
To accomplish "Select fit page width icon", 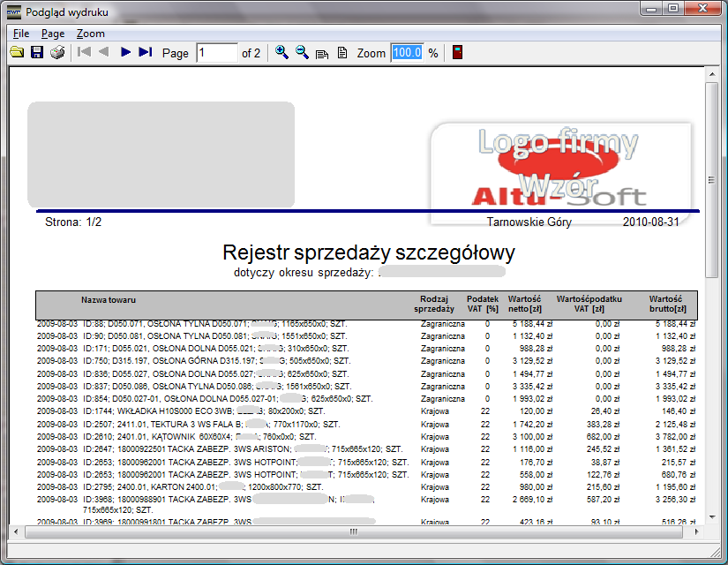I will (x=322, y=53).
